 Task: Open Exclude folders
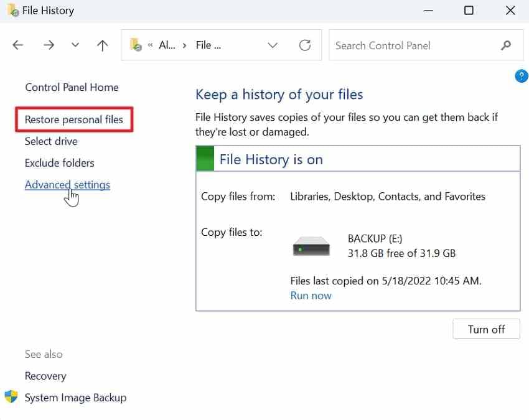pyautogui.click(x=59, y=163)
